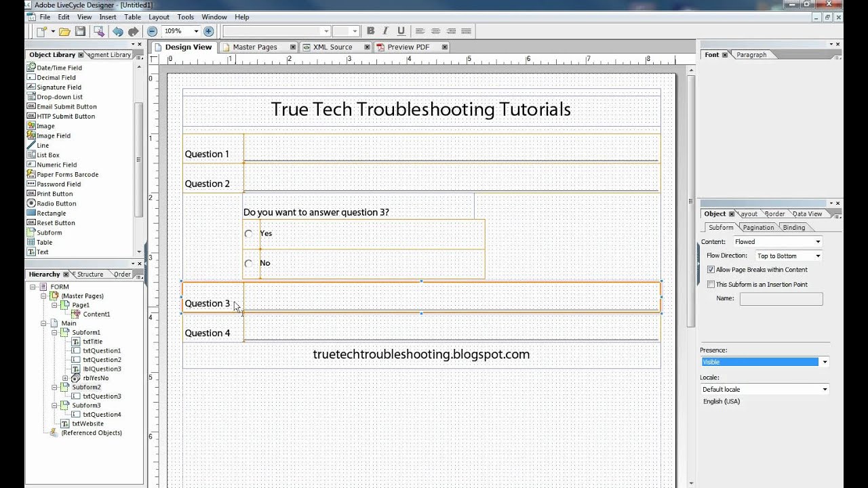The height and width of the screenshot is (488, 868).
Task: Expand the rblYesNo node in Hierarchy
Action: point(65,378)
